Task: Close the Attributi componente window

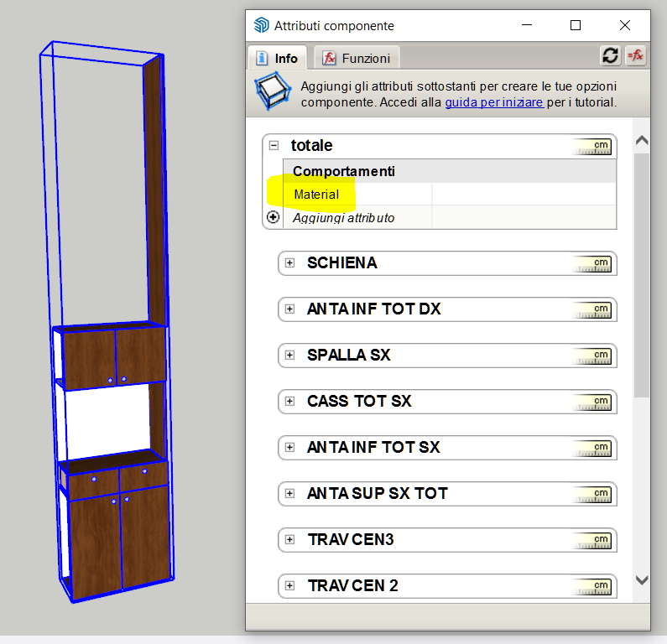Action: (624, 25)
